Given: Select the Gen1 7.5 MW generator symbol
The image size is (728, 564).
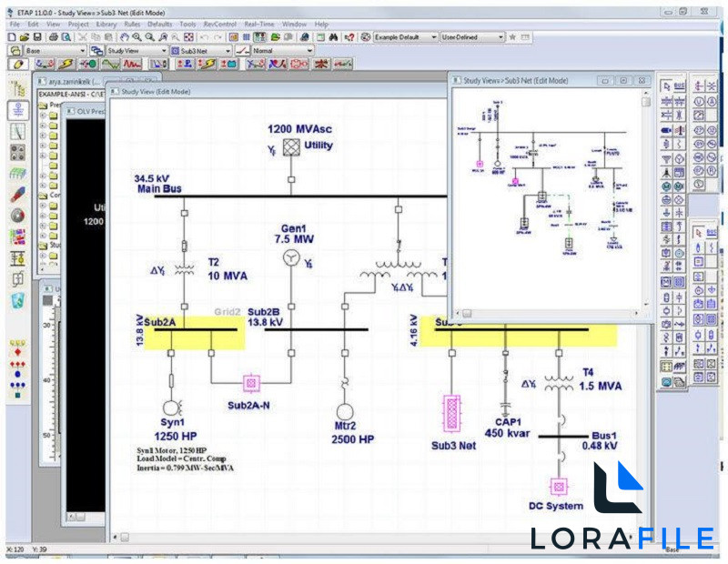Looking at the screenshot, I should [x=291, y=257].
